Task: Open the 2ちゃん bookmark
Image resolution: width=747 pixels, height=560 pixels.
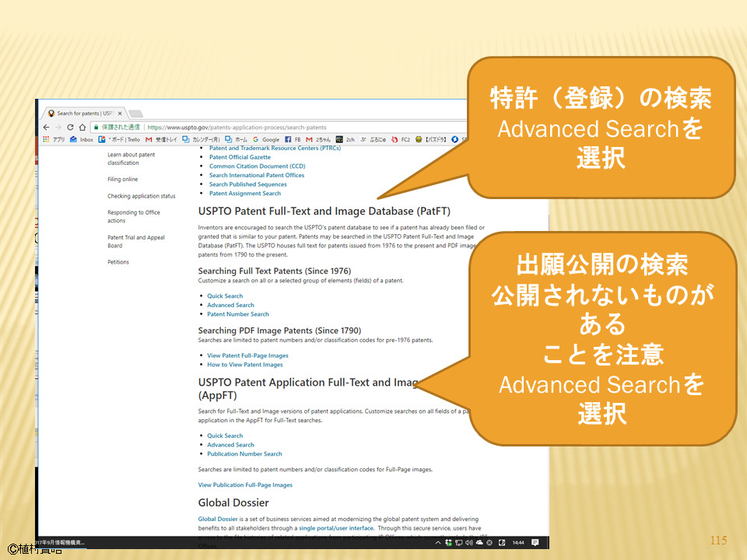Action: [318, 139]
